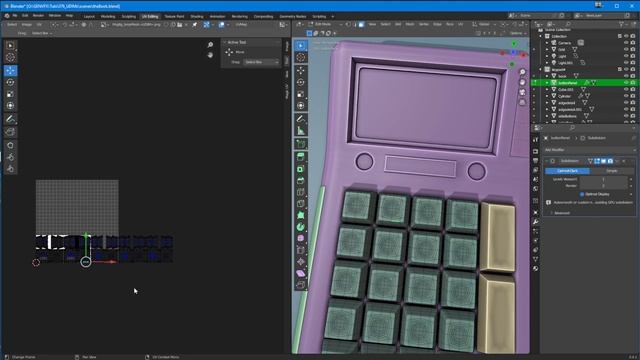Collapse the Active Tool panel

click(x=224, y=42)
